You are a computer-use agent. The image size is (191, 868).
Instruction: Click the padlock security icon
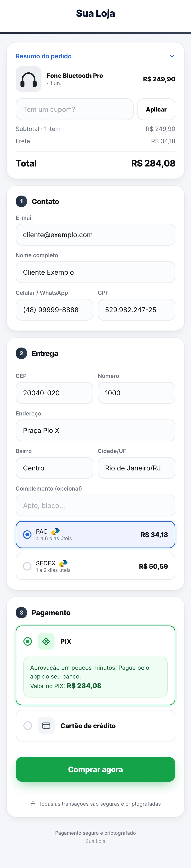tap(33, 804)
